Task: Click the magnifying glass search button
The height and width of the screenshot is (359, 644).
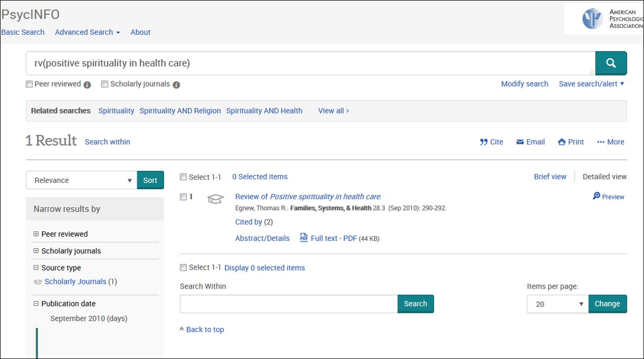Action: (611, 63)
